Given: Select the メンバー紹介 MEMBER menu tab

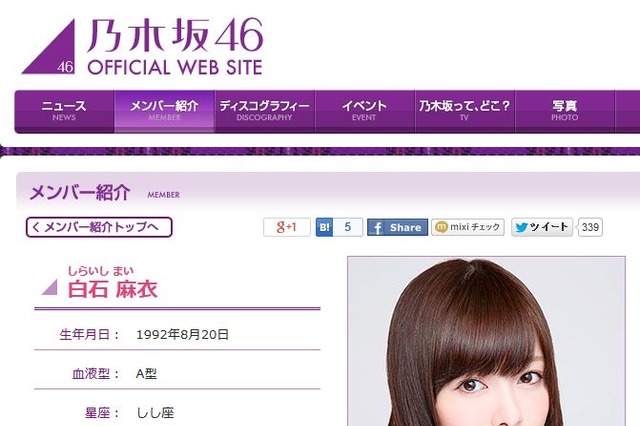Looking at the screenshot, I should pyautogui.click(x=164, y=111).
